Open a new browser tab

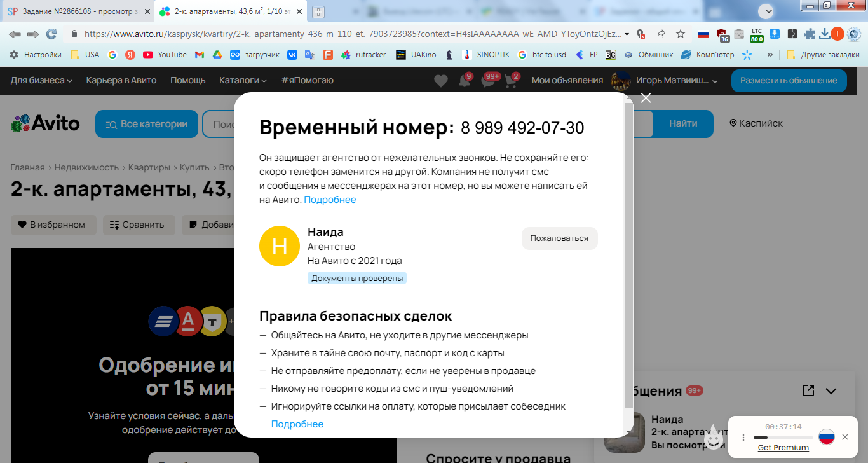pos(318,11)
